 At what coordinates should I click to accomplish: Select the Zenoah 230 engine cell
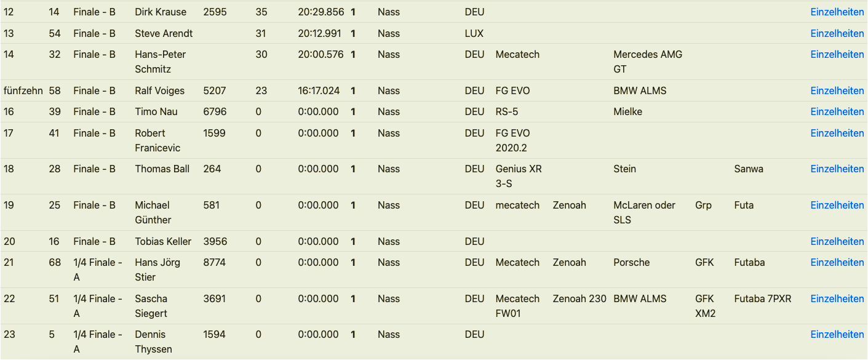(x=579, y=298)
